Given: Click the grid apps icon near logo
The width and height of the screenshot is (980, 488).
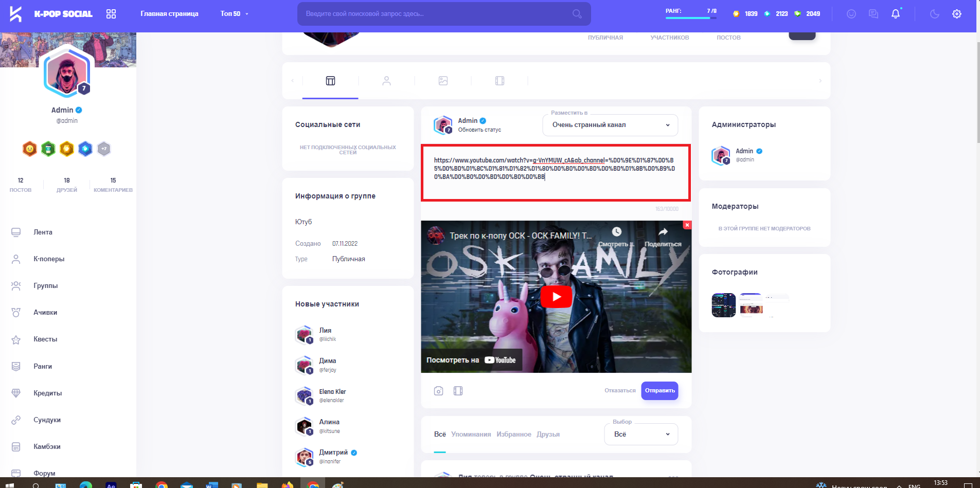Looking at the screenshot, I should (111, 14).
